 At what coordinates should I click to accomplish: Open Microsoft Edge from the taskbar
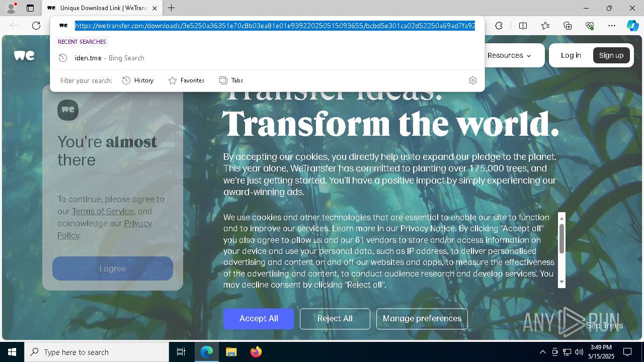coord(207,352)
